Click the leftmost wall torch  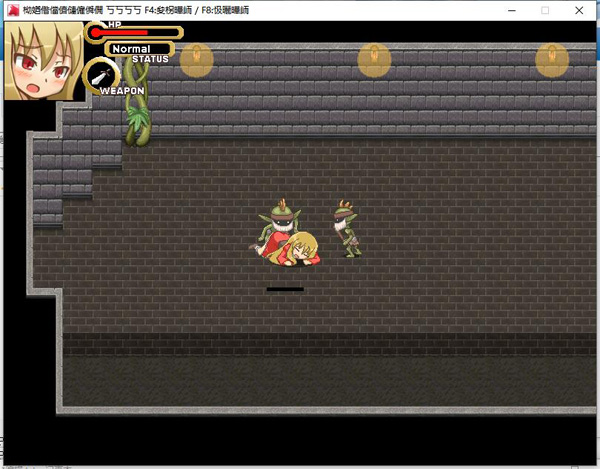coord(197,60)
